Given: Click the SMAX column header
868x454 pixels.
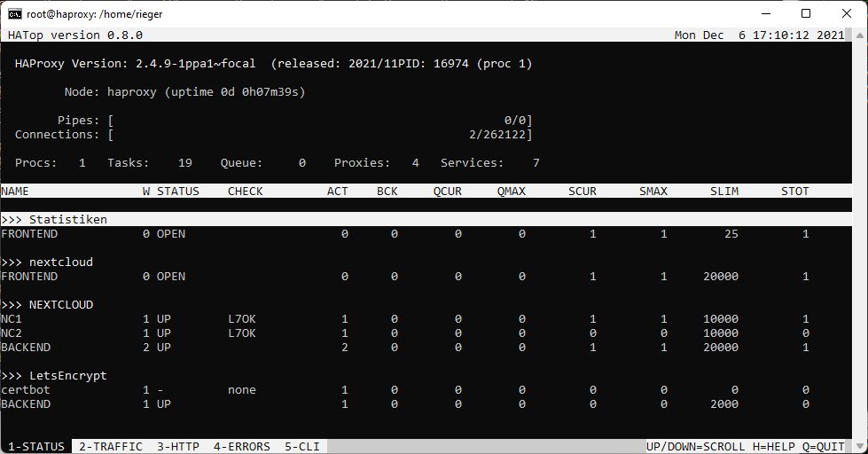Looking at the screenshot, I should point(653,191).
